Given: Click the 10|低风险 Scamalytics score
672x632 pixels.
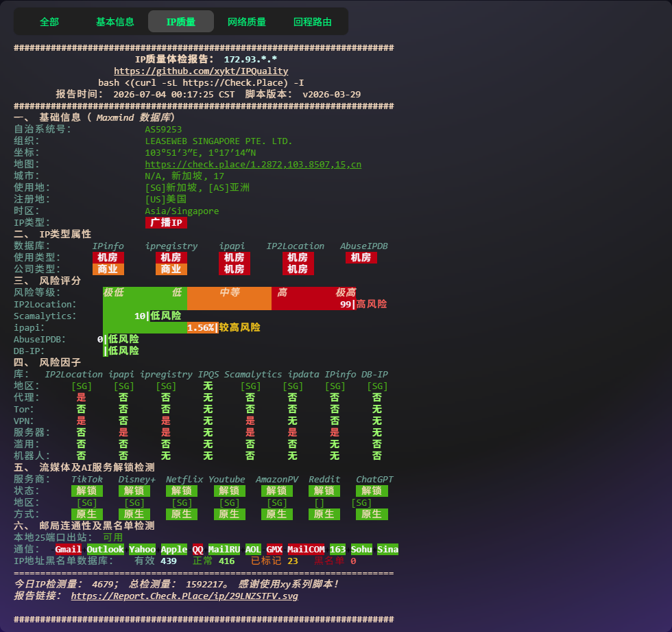Looking at the screenshot, I should [158, 316].
